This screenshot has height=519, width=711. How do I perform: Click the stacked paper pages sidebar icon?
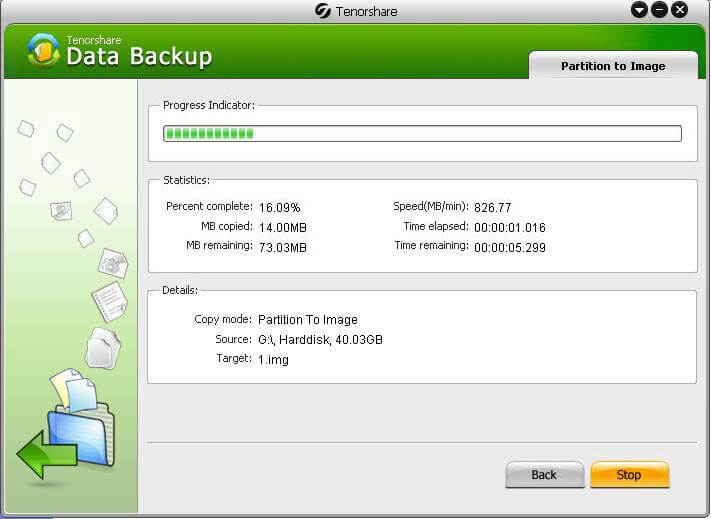[103, 348]
